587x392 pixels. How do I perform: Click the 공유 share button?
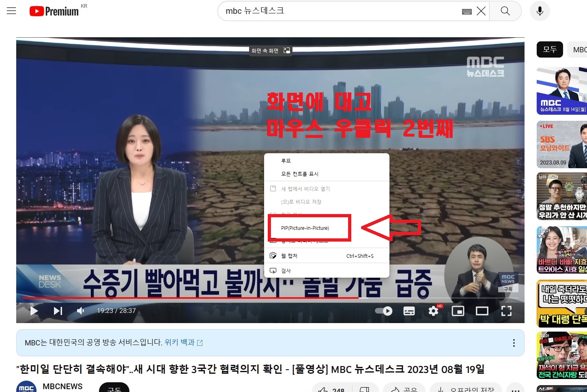(x=404, y=388)
